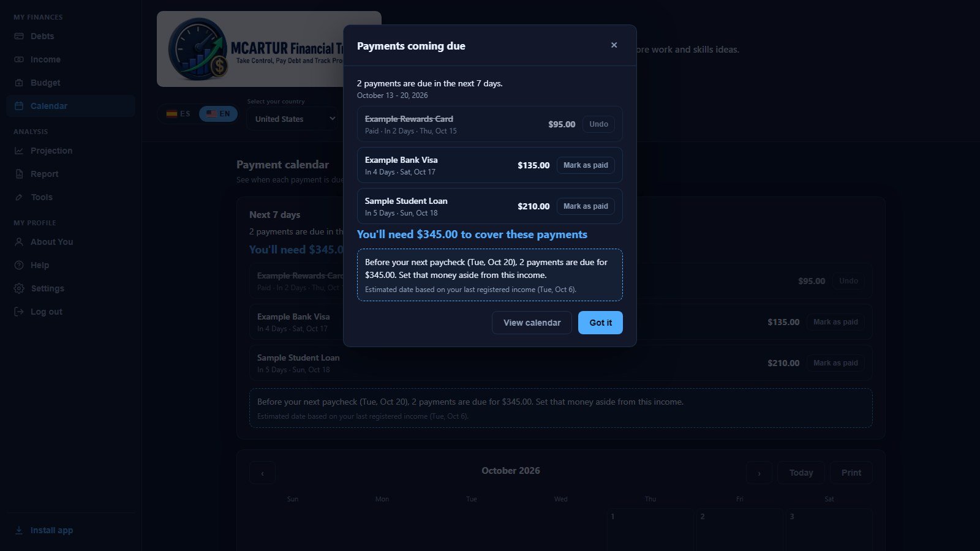Click the Today button on calendar
The width and height of the screenshot is (980, 551).
[801, 473]
